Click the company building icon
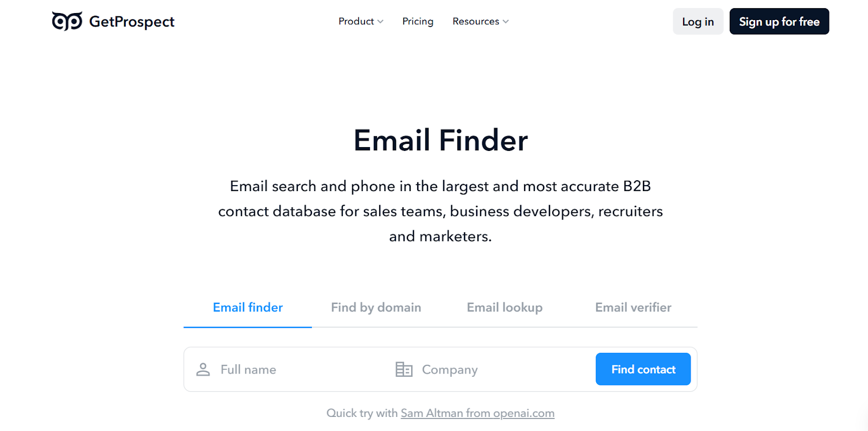This screenshot has height=431, width=868. [404, 369]
